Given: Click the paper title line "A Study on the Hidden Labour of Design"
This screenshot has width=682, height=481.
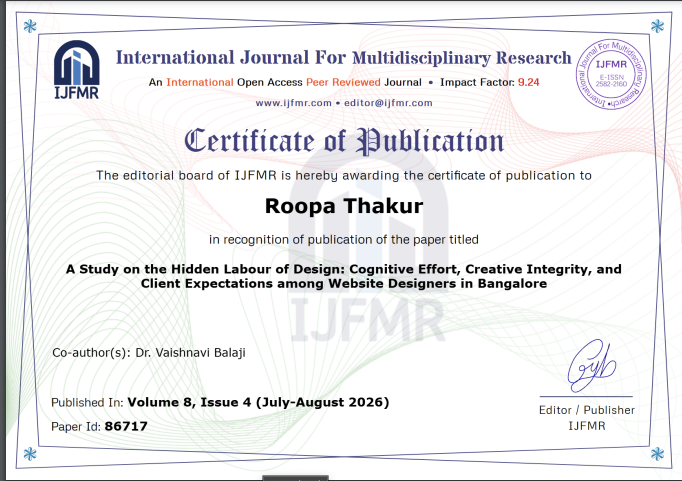Looking at the screenshot, I should pyautogui.click(x=344, y=269).
